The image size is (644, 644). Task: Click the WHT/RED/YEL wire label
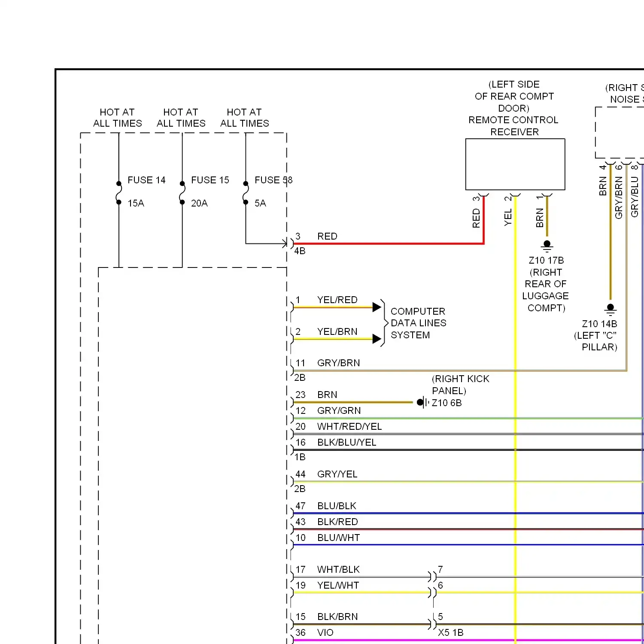point(349,426)
